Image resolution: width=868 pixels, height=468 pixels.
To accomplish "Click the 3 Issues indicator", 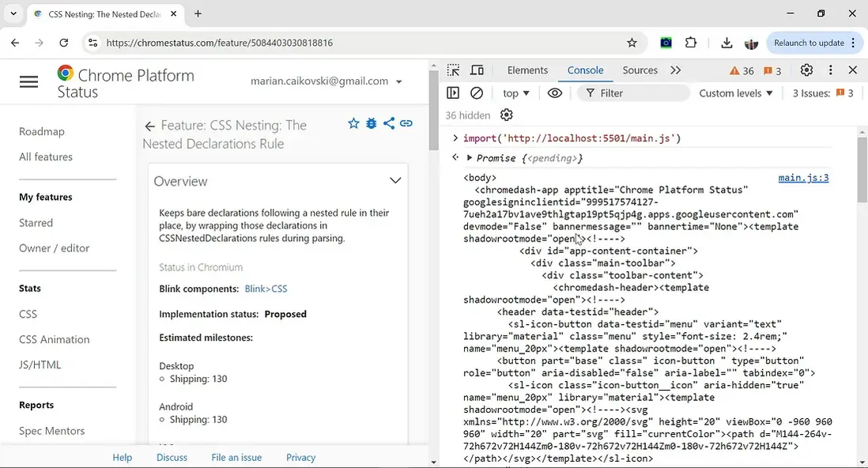I will coord(823,93).
